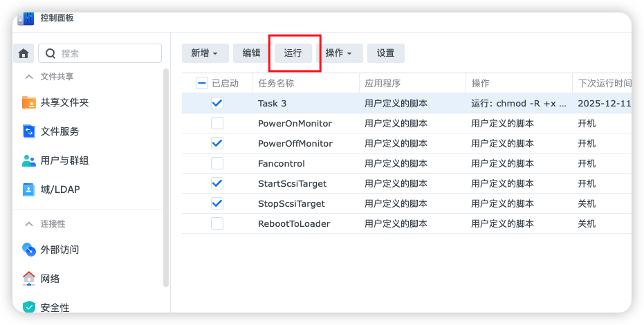This screenshot has height=325, width=644.
Task: Uncheck the Task 3 enabled checkbox
Action: [x=217, y=103]
